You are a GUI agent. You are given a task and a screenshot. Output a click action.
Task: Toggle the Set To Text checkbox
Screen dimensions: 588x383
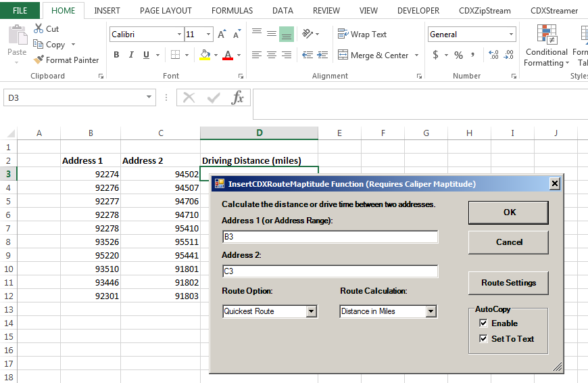click(483, 339)
